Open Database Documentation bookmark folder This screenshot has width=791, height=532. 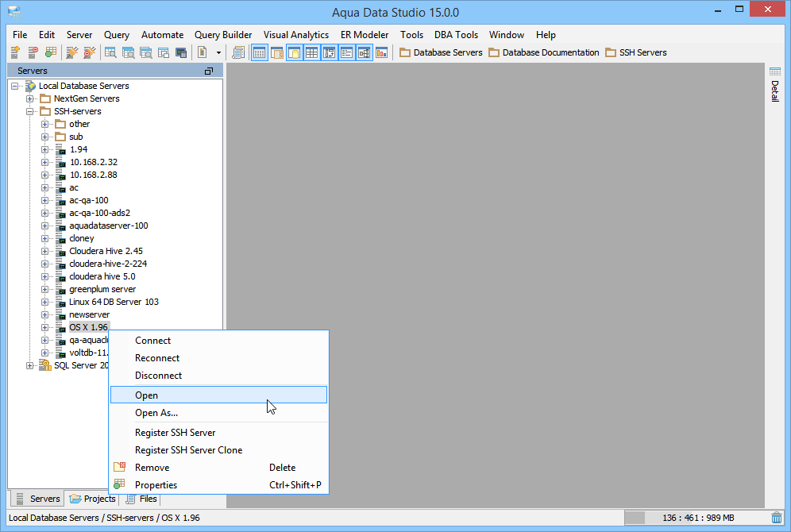(544, 52)
